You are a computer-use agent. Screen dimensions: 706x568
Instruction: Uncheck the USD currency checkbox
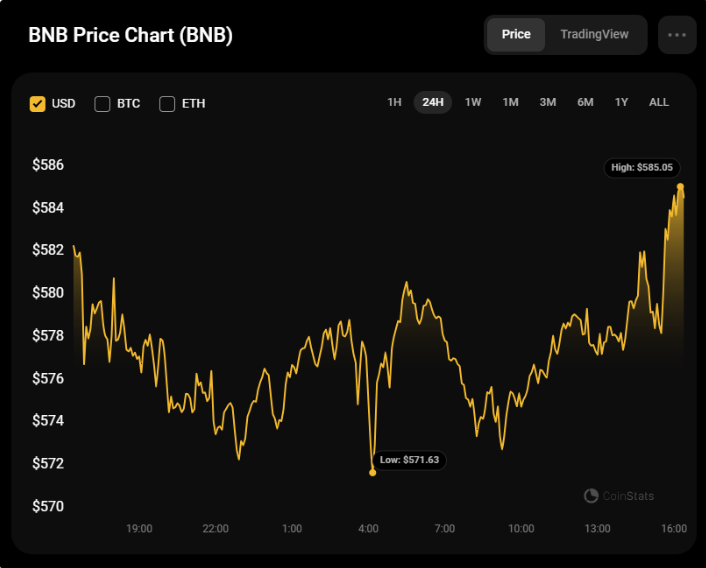tap(37, 104)
